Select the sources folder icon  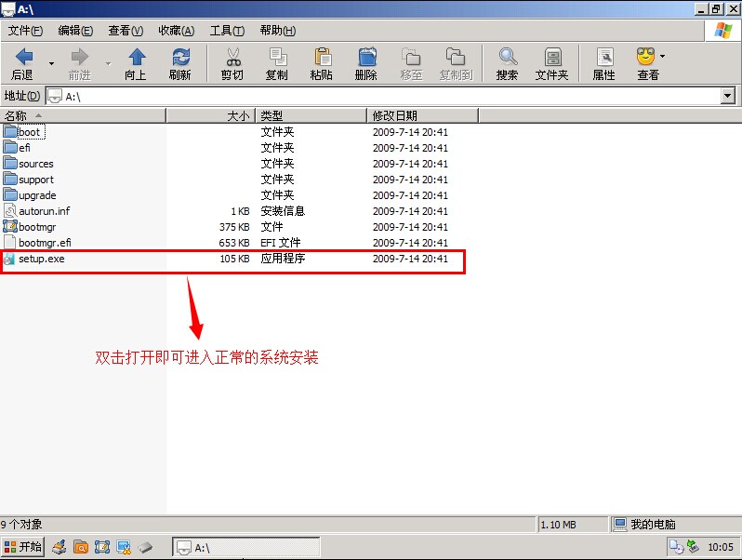point(10,164)
